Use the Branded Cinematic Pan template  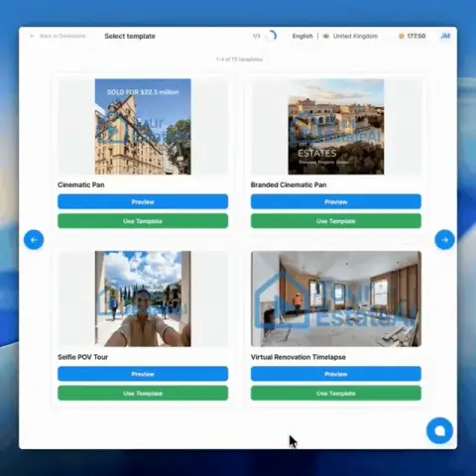point(336,221)
